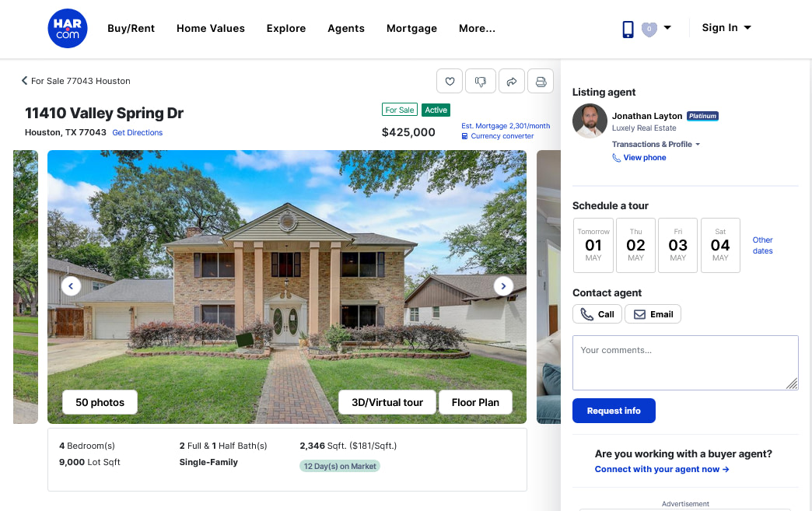This screenshot has width=812, height=511.
Task: Open the Get Directions link
Action: tap(137, 132)
